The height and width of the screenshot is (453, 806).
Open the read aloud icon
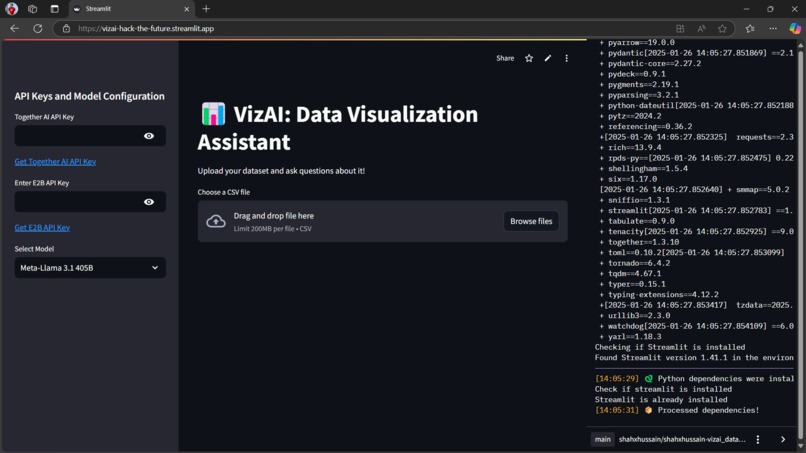click(x=701, y=28)
